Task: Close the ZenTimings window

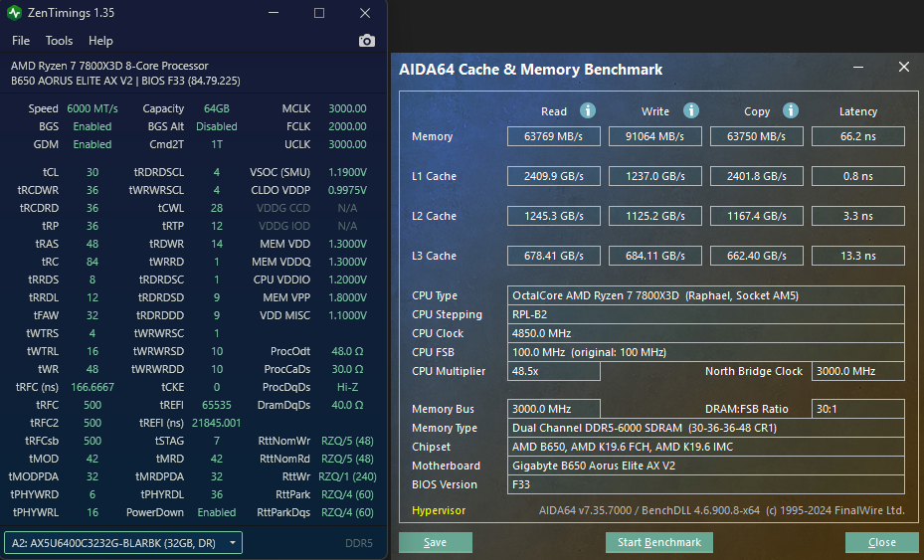Action: [365, 12]
